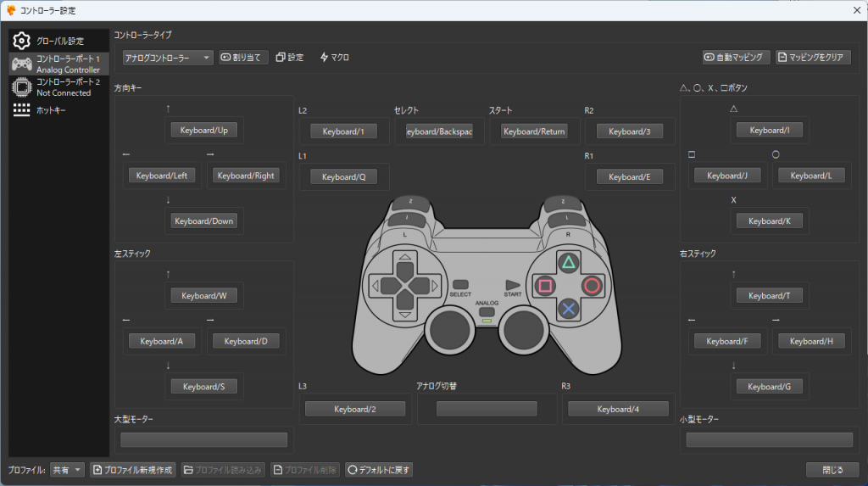Image resolution: width=868 pixels, height=486 pixels.
Task: Rebind R2 button Keyboard/3
Action: [630, 131]
